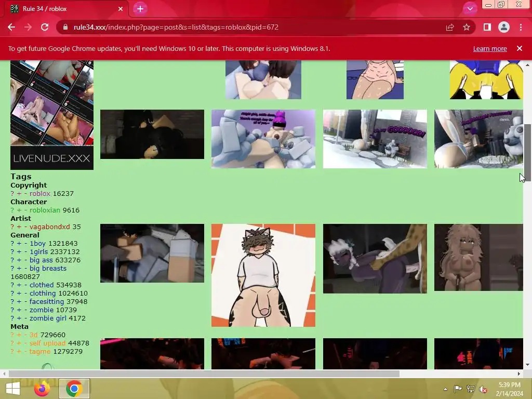Select the Rule 34 / roblox tab
Image resolution: width=532 pixels, height=399 pixels.
(66, 9)
